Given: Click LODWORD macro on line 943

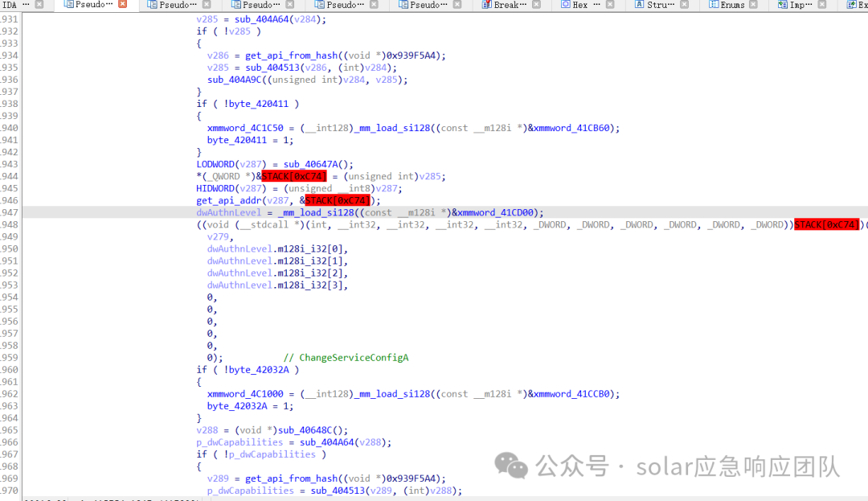Looking at the screenshot, I should [x=215, y=164].
